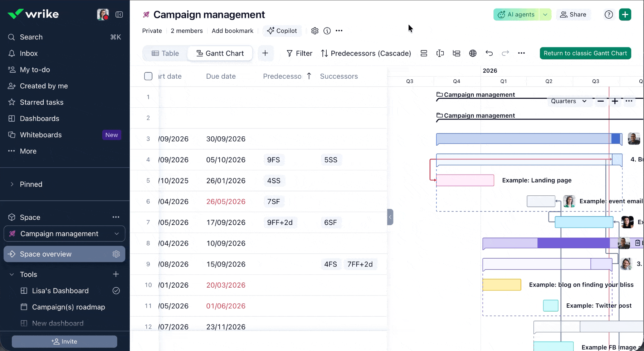Select Space overview
Image resolution: width=644 pixels, height=351 pixels.
64,254
